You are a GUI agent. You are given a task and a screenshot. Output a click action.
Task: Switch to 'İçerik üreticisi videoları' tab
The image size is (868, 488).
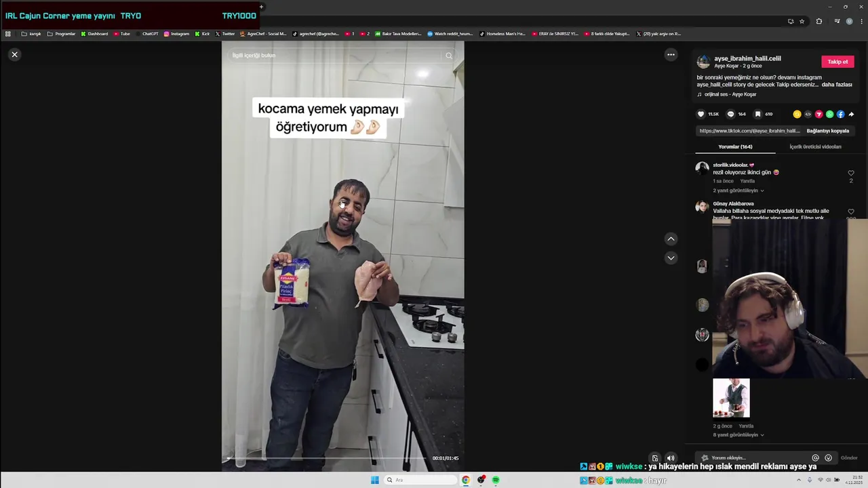(815, 146)
